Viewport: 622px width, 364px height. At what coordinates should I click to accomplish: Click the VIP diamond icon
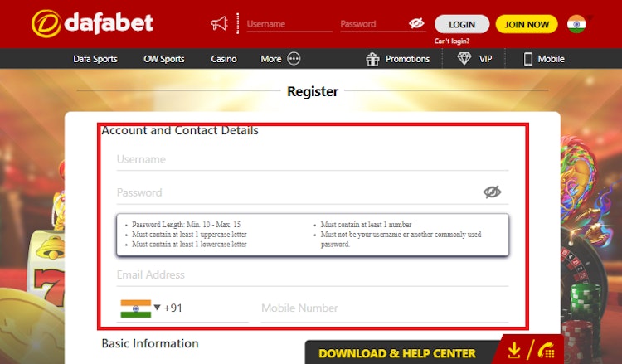click(x=464, y=59)
